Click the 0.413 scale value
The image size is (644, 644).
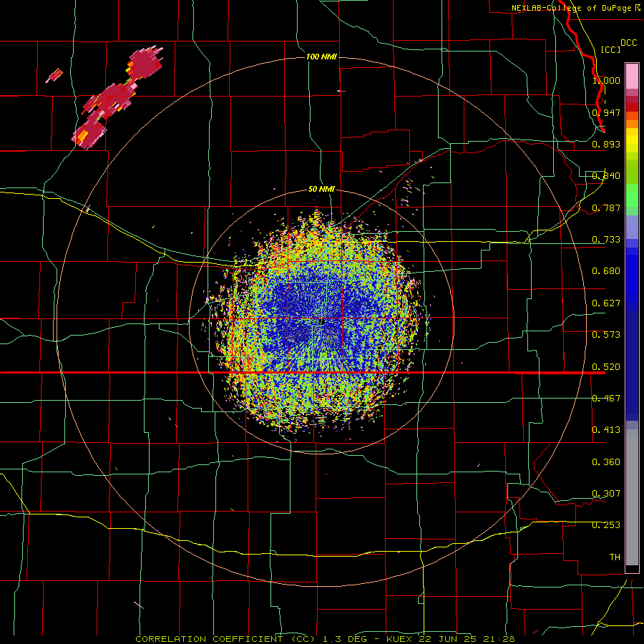pyautogui.click(x=606, y=429)
